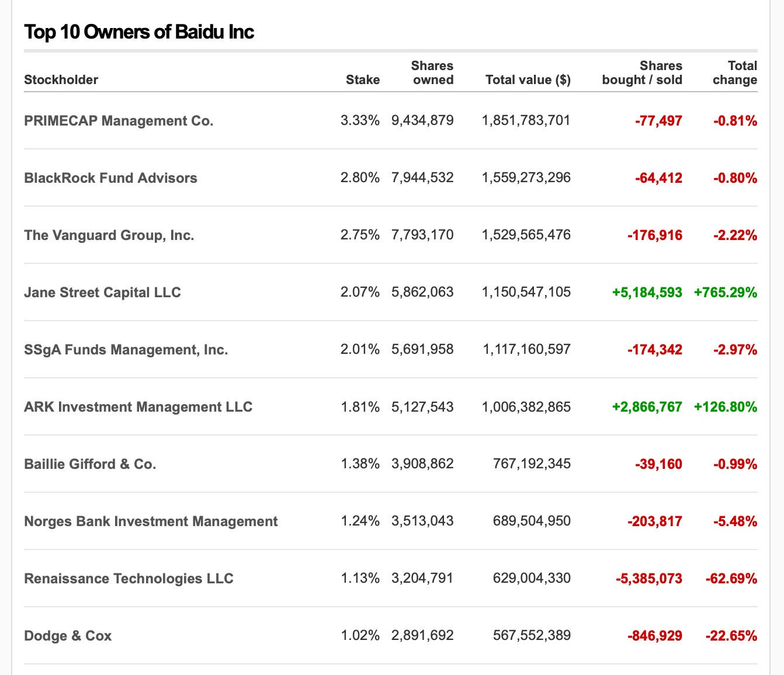The image size is (784, 675).
Task: Click PRIMECAP stake value 3.33%
Action: point(360,121)
